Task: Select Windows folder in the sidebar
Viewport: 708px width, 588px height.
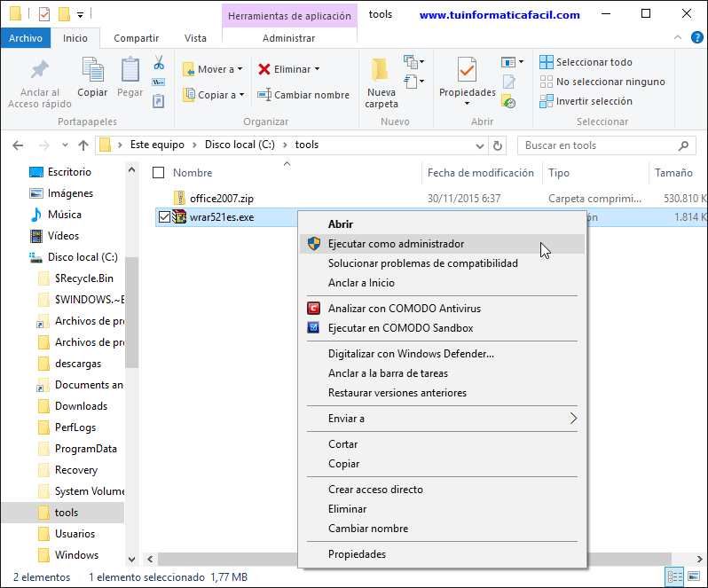Action: [77, 554]
